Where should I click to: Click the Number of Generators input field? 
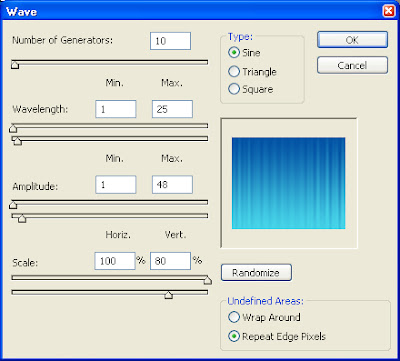[x=170, y=41]
